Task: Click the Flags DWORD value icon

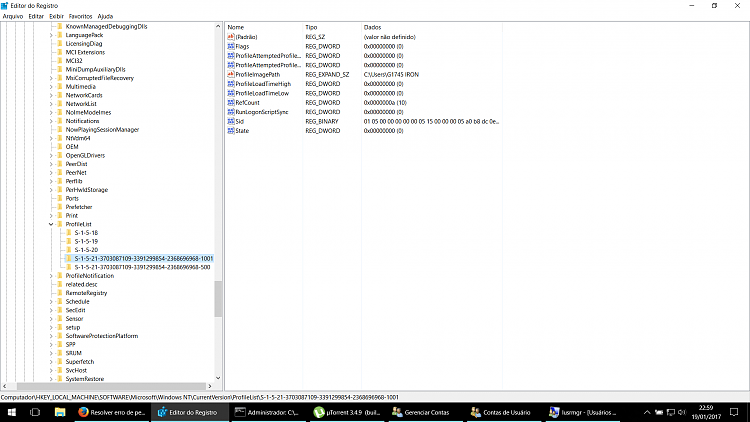Action: click(x=231, y=46)
